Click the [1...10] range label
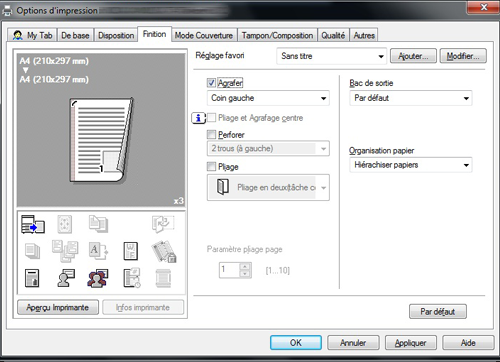 (278, 270)
